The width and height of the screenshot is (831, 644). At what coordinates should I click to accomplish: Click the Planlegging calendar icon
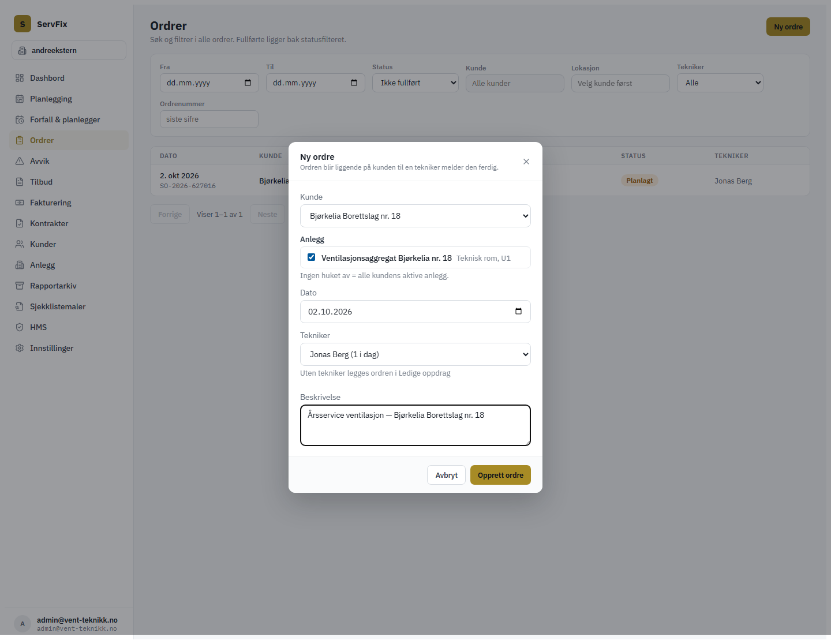tap(20, 99)
